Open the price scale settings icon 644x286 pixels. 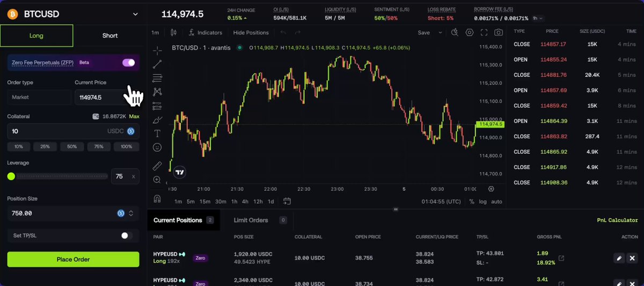coord(491,189)
